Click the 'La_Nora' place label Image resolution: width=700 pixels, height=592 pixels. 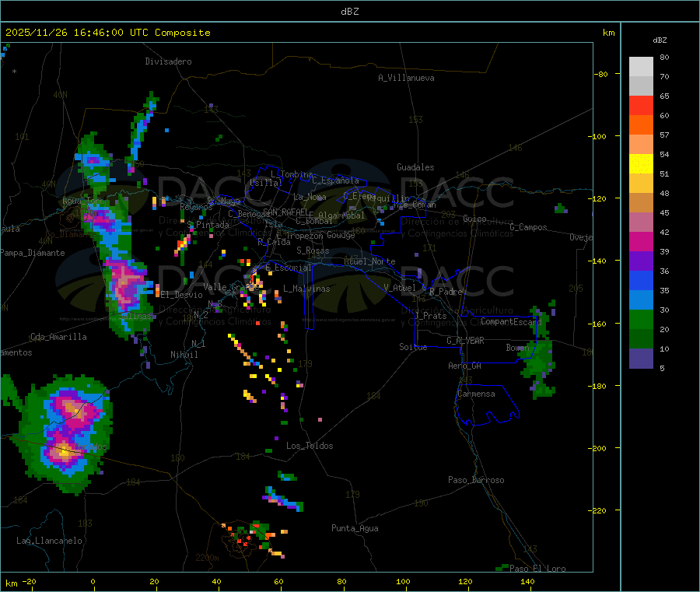pyautogui.click(x=310, y=197)
